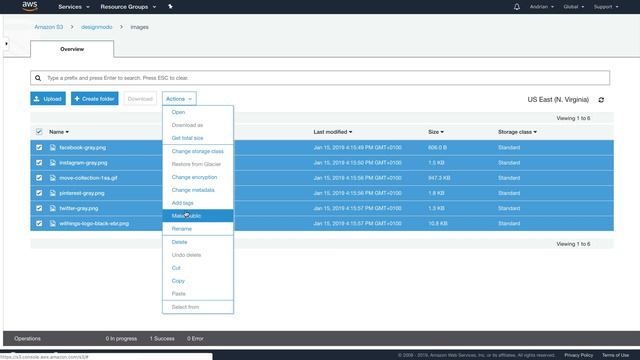This screenshot has width=640, height=360.
Task: Click the 0 In progress status entry
Action: (121, 338)
